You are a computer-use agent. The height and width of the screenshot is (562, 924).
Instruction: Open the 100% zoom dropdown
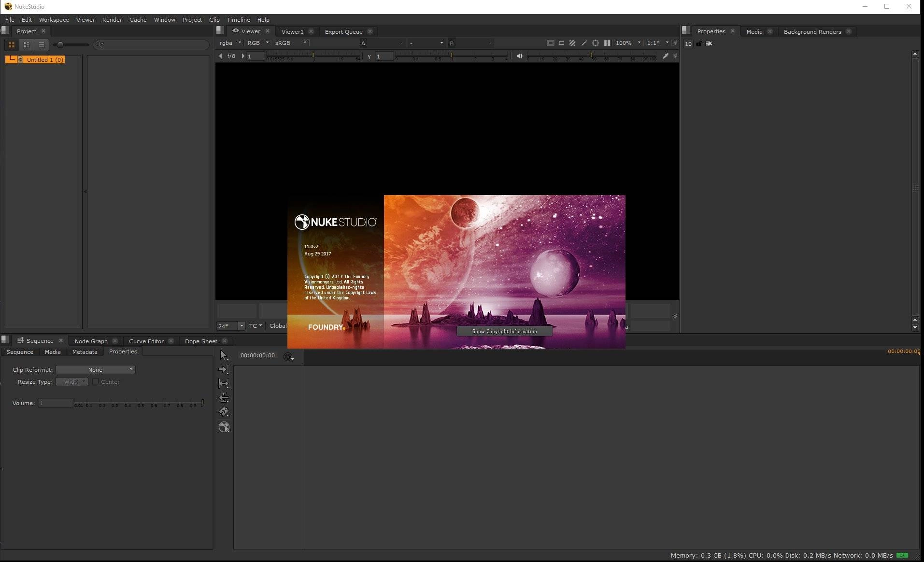pos(628,43)
